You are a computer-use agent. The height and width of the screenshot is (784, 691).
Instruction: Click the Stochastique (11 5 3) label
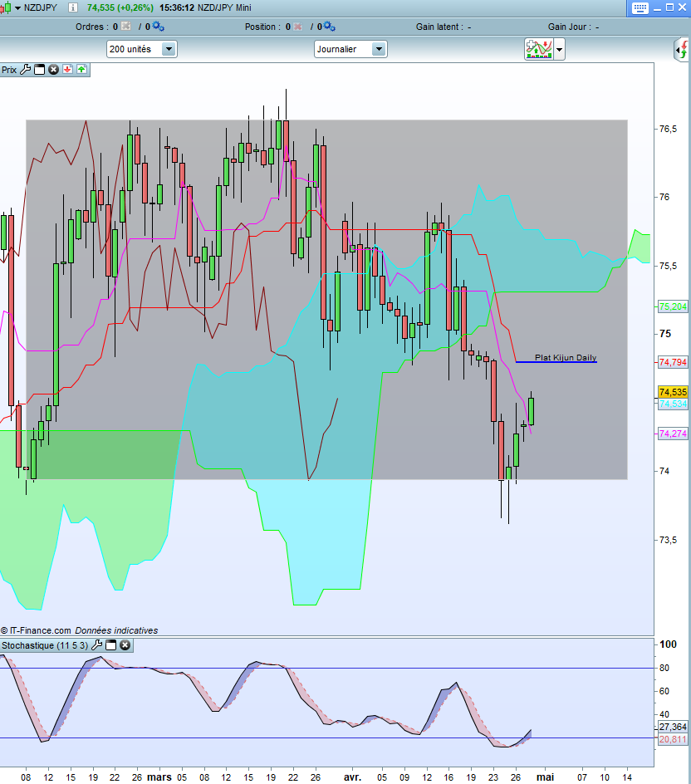pos(45,645)
